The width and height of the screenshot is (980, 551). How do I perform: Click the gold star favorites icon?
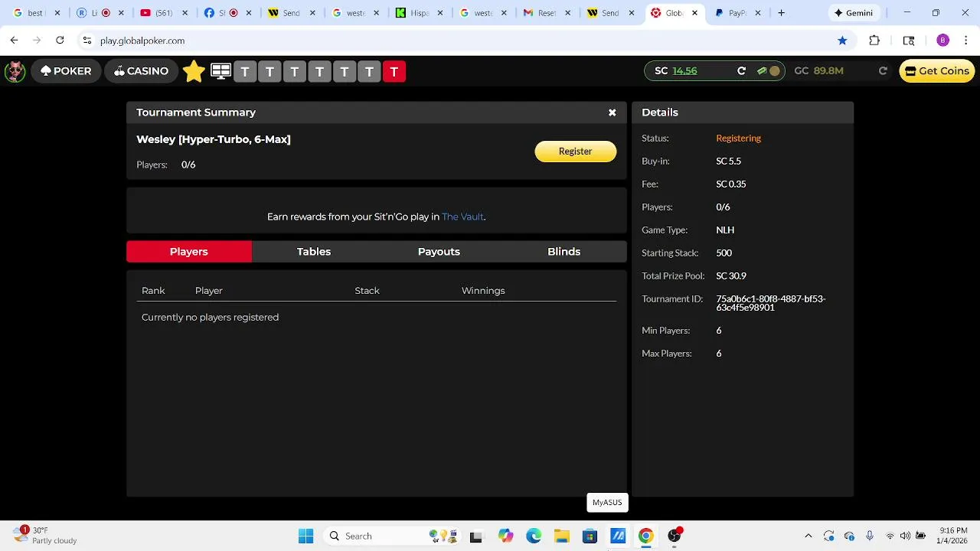(194, 71)
